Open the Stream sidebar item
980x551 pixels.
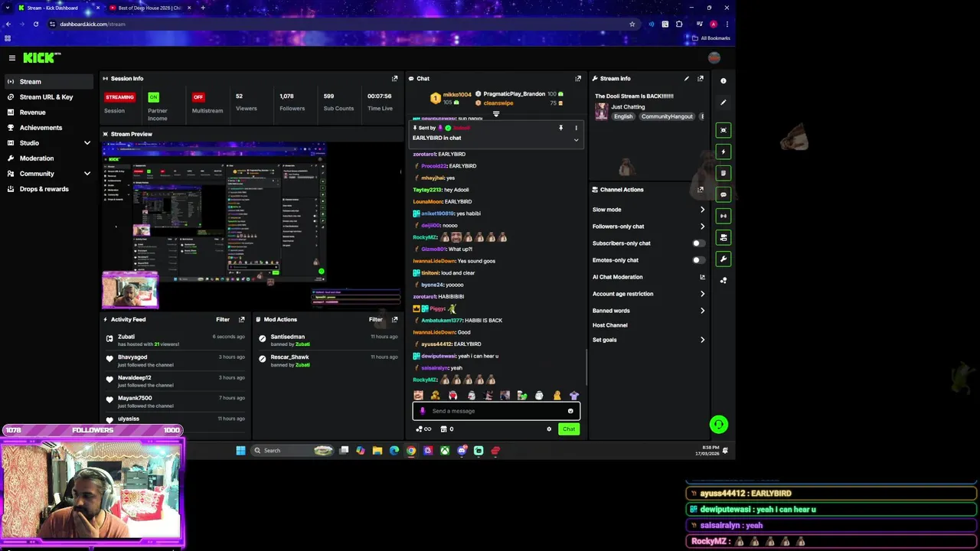pos(48,82)
